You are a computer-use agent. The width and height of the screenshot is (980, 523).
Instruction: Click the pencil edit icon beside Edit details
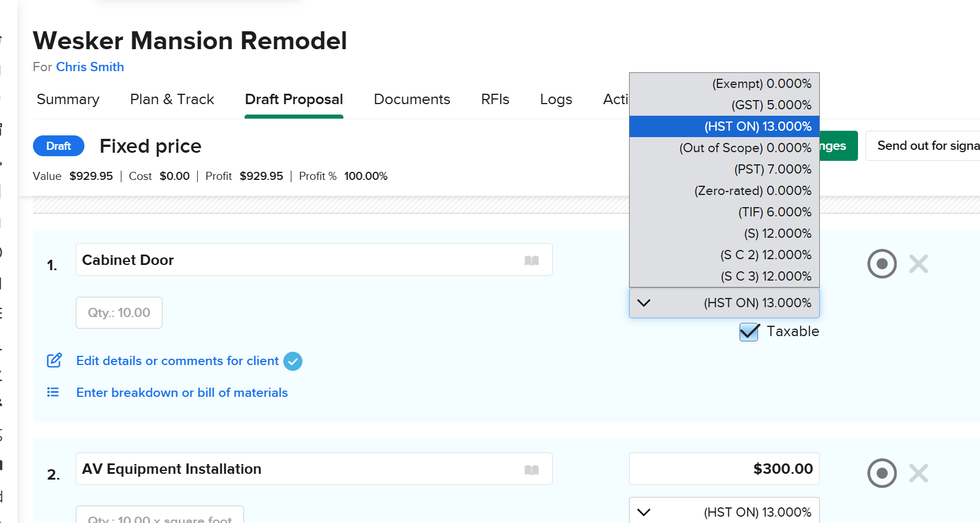tap(54, 360)
